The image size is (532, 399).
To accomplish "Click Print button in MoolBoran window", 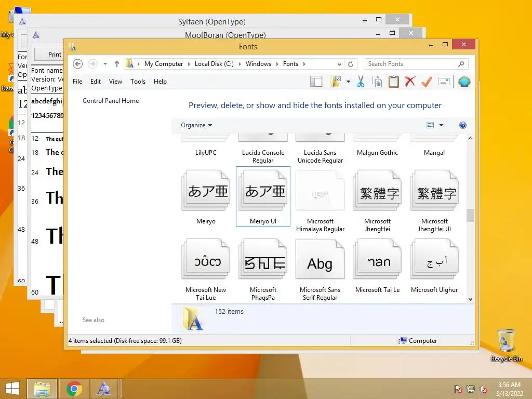I will (x=49, y=54).
